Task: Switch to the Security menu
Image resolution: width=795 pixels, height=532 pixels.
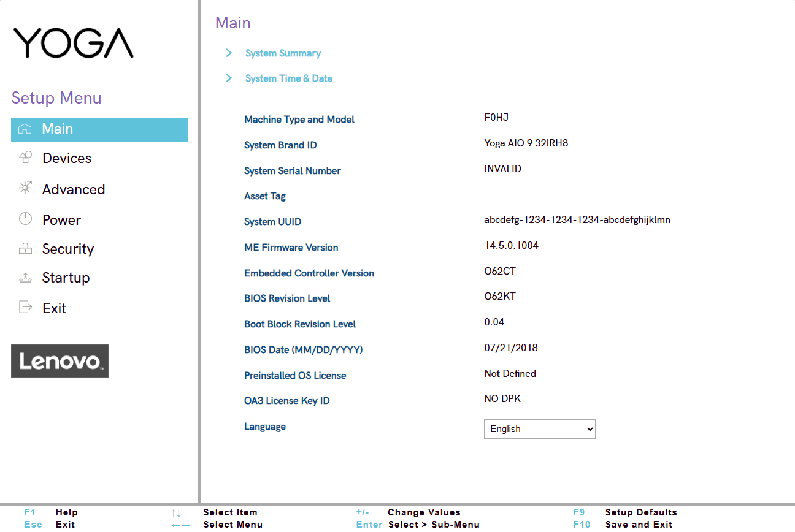Action: [68, 249]
